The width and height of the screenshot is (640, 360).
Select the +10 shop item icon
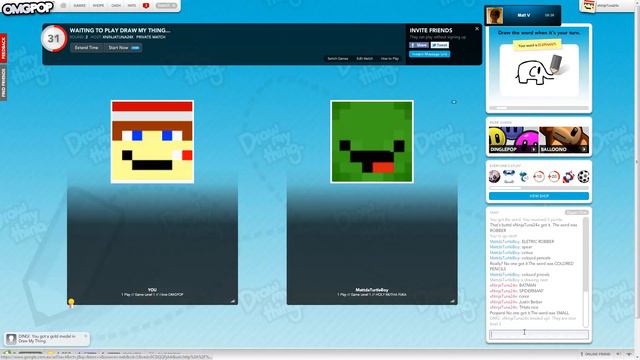[x=539, y=177]
